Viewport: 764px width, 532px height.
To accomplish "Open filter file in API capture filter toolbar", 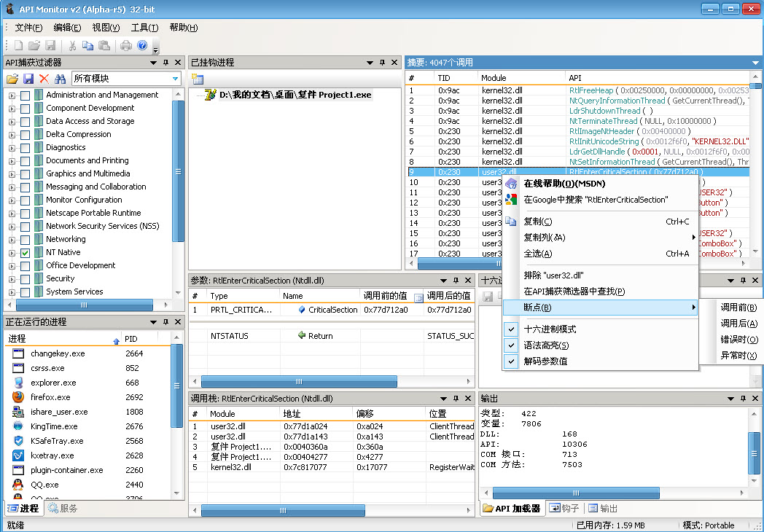I will tap(12, 79).
